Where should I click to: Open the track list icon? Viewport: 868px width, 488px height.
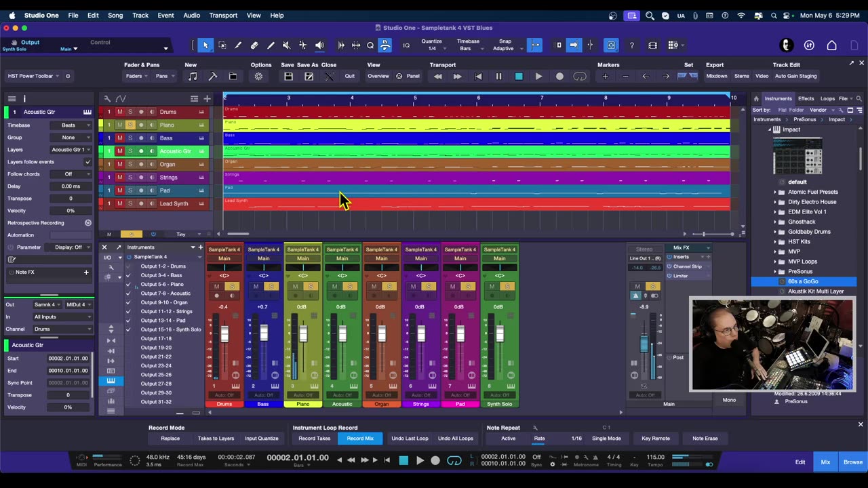point(194,99)
